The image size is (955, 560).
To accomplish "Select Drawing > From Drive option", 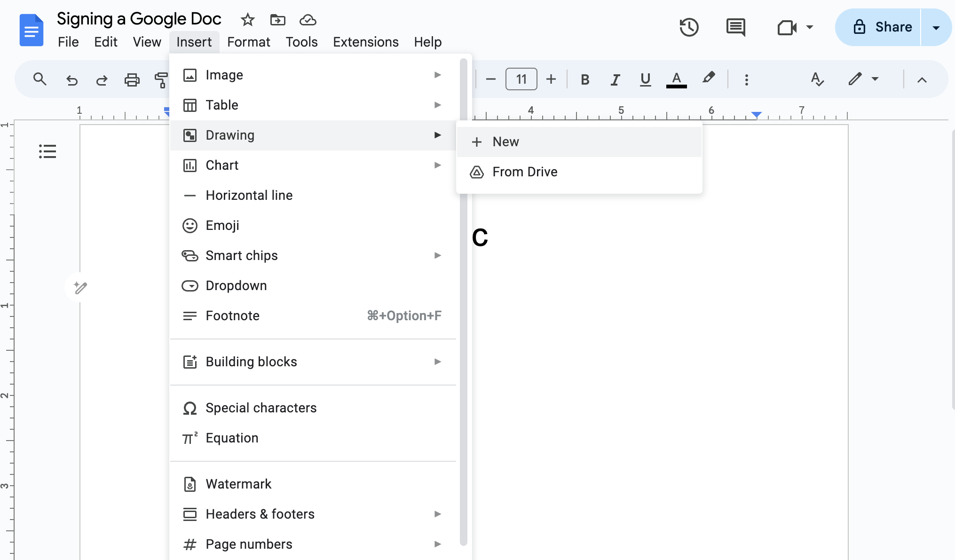I will [524, 171].
